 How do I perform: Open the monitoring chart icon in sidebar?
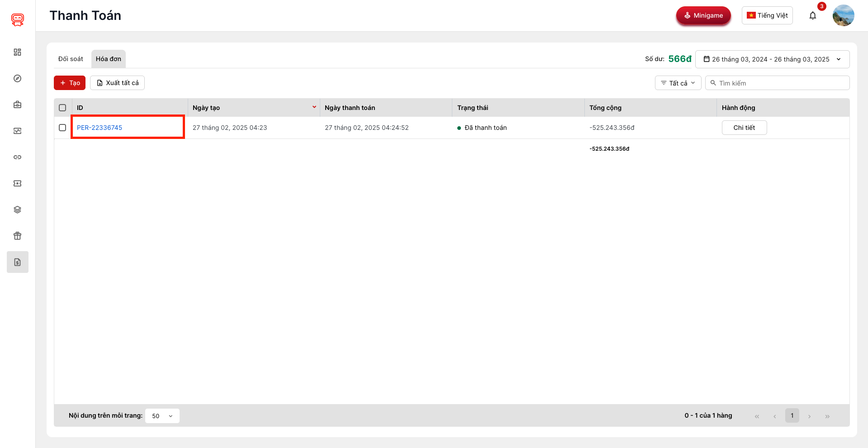pos(18,131)
